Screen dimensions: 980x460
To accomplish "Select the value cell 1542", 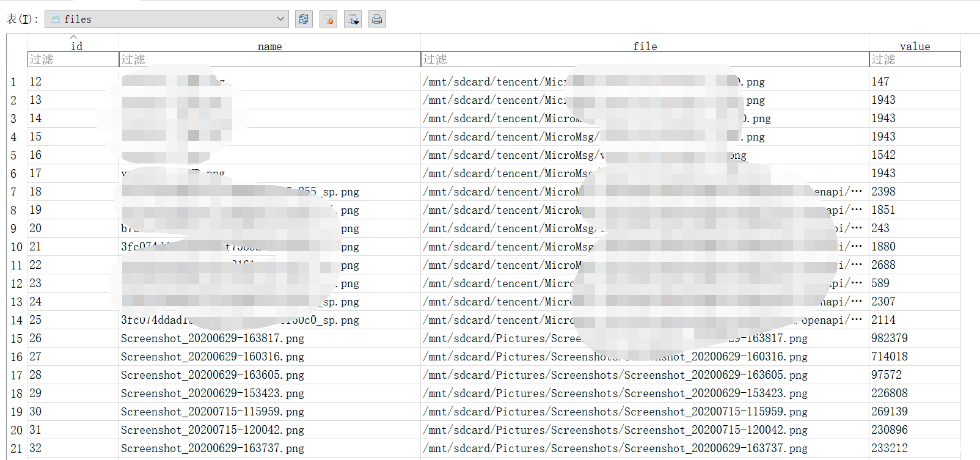I will (x=915, y=155).
